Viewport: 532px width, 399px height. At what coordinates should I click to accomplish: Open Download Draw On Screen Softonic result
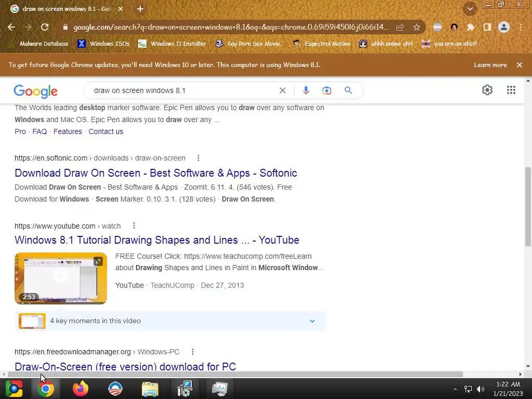[x=156, y=173]
